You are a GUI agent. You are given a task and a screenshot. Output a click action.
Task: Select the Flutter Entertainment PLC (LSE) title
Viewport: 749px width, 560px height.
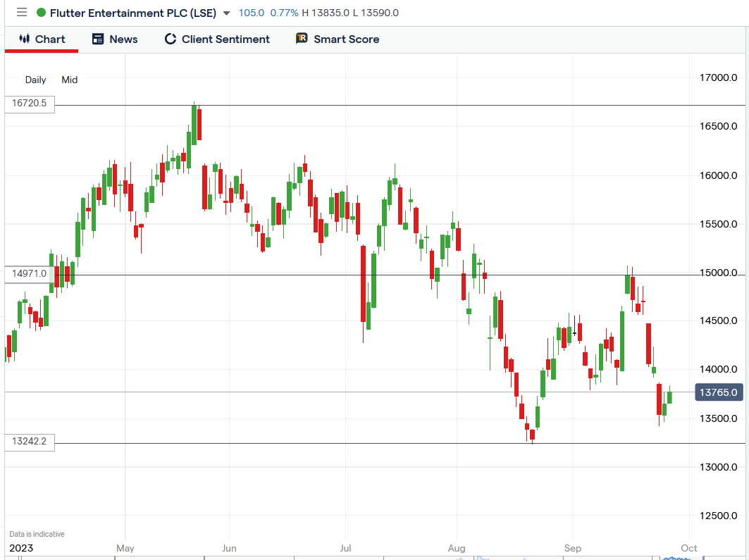[x=132, y=13]
